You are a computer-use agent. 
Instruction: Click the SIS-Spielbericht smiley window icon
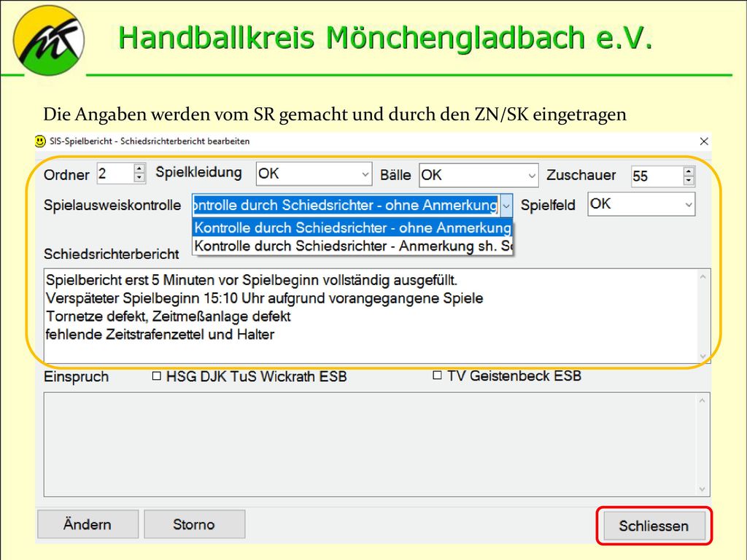coord(41,141)
